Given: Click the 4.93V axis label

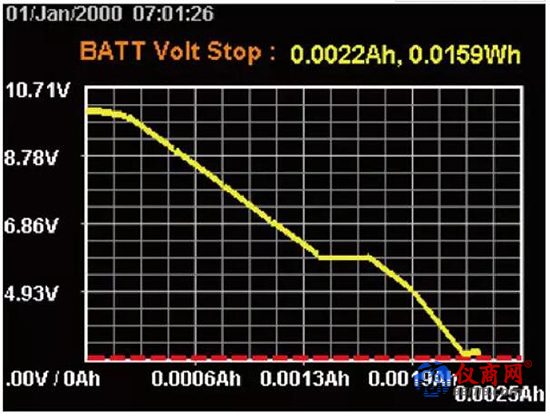Looking at the screenshot, I should coord(31,293).
